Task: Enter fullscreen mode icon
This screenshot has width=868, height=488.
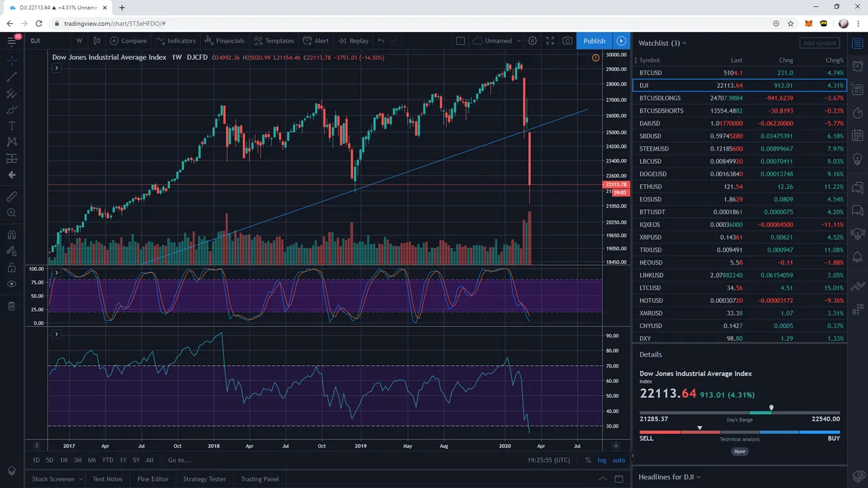Action: [x=550, y=41]
